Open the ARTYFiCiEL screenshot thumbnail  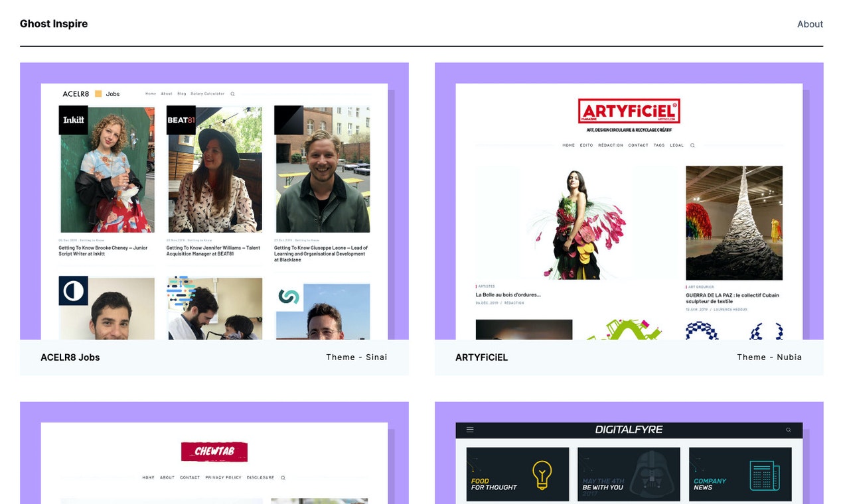(x=629, y=202)
